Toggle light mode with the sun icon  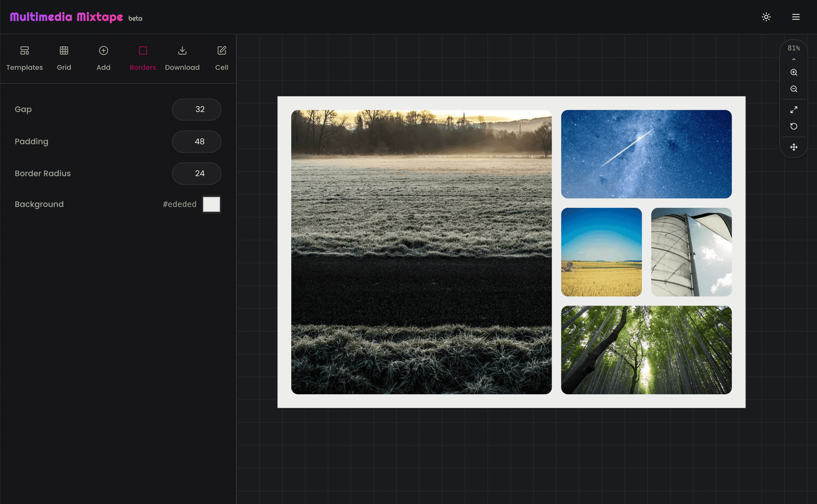[x=766, y=17]
